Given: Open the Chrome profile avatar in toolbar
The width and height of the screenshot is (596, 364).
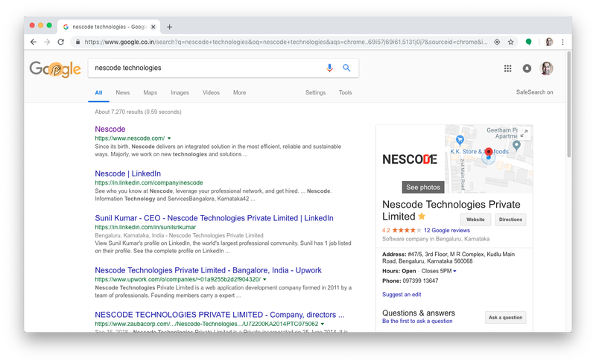Looking at the screenshot, I should [549, 42].
